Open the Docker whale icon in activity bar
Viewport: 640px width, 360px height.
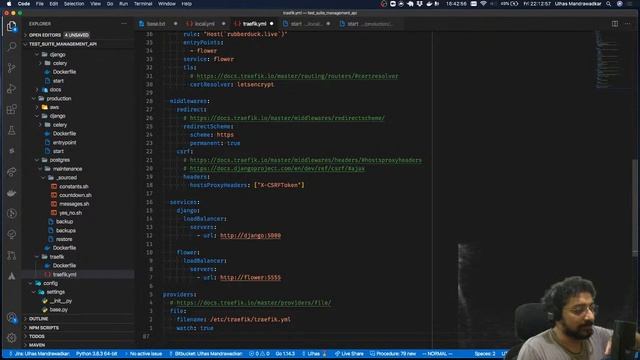[x=11, y=193]
